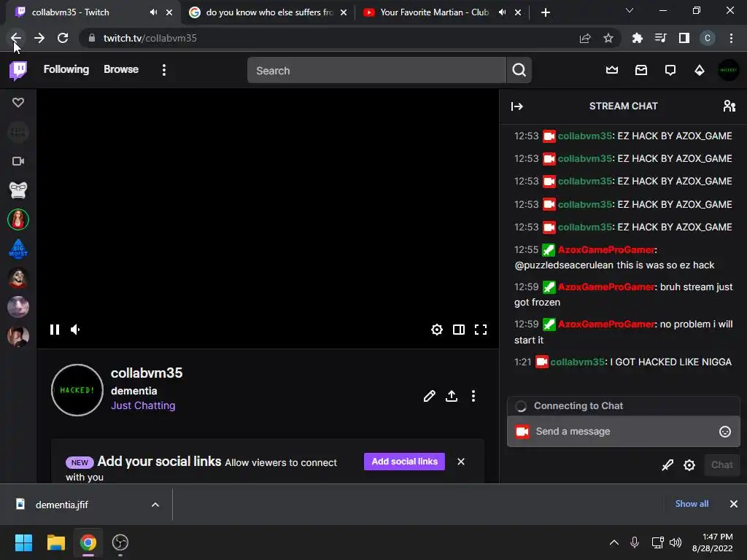Mute the Twitch tab audio icon

click(x=153, y=12)
